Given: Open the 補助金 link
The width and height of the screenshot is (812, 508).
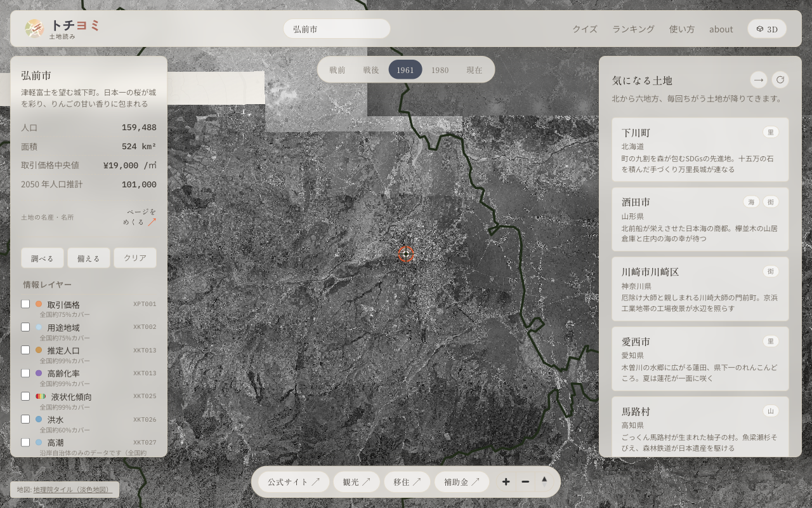Looking at the screenshot, I should (x=462, y=482).
